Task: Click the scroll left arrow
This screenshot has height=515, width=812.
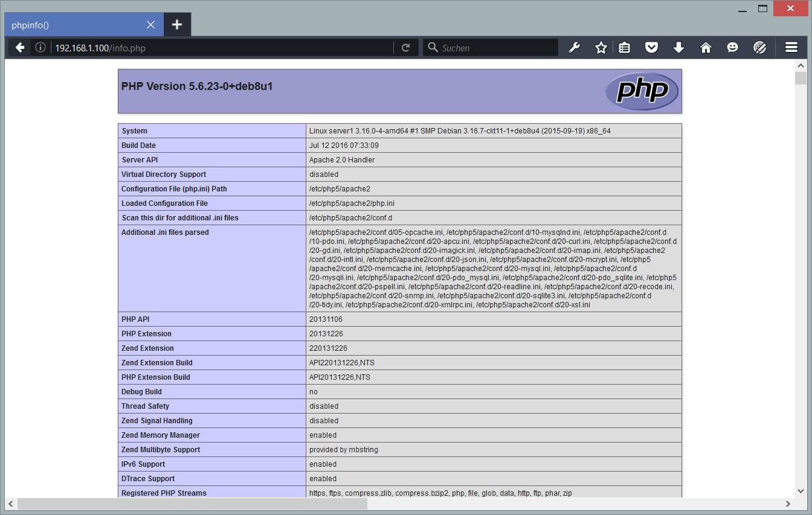Action: [10, 503]
